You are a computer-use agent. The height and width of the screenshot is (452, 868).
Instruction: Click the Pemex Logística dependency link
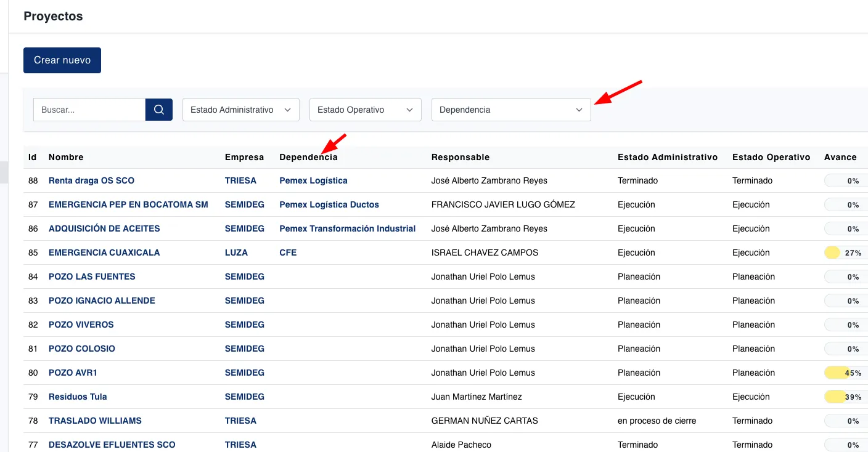(313, 180)
